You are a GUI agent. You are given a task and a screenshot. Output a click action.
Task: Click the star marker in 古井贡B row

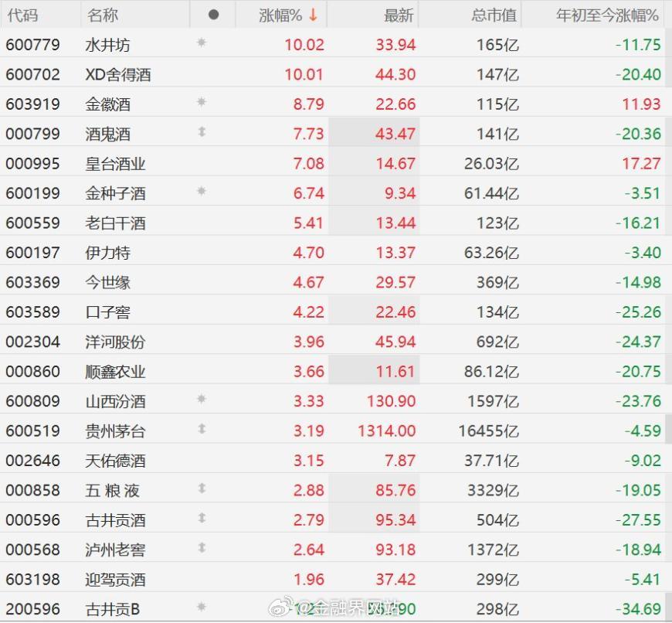tap(202, 607)
